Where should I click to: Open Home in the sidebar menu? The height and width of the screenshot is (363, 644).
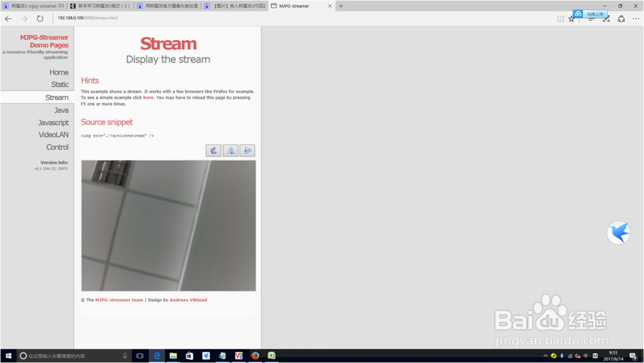(x=59, y=72)
